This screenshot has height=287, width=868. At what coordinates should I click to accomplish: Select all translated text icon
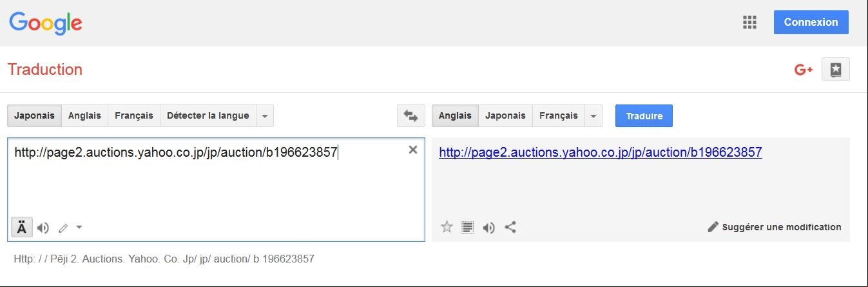pos(468,227)
